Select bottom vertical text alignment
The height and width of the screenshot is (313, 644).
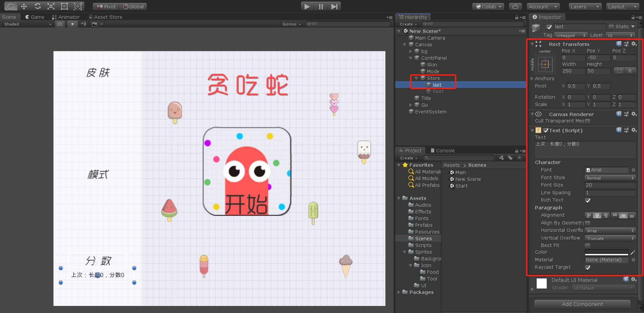(632, 215)
